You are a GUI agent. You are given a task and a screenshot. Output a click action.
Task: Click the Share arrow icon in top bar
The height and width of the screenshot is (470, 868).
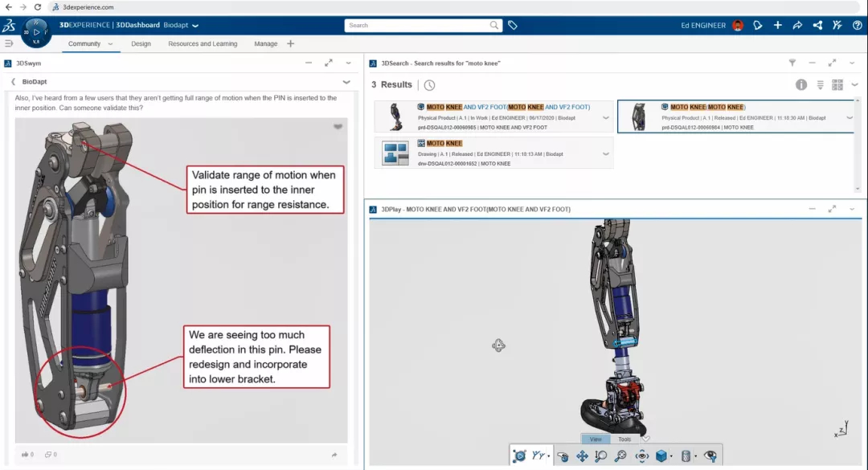point(797,25)
